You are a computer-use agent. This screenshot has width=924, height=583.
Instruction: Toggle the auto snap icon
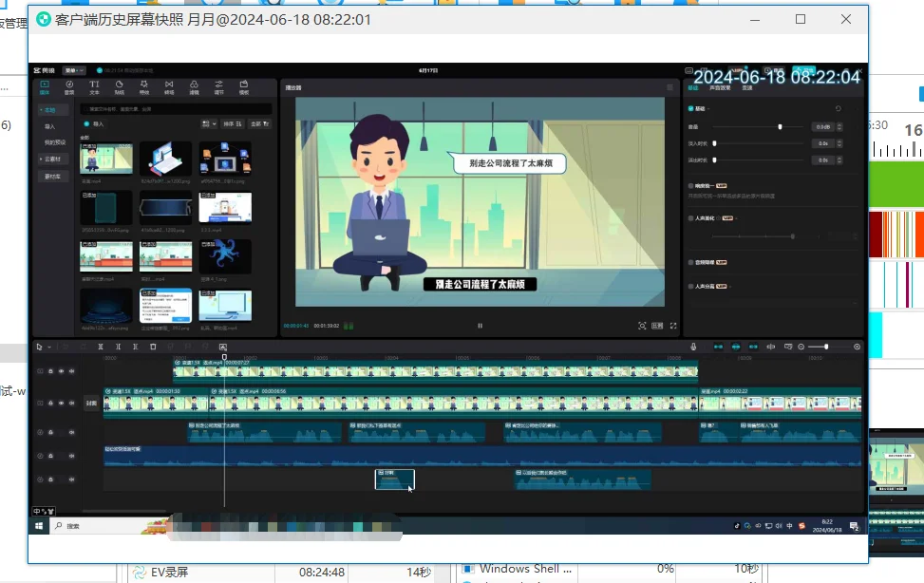click(x=735, y=347)
